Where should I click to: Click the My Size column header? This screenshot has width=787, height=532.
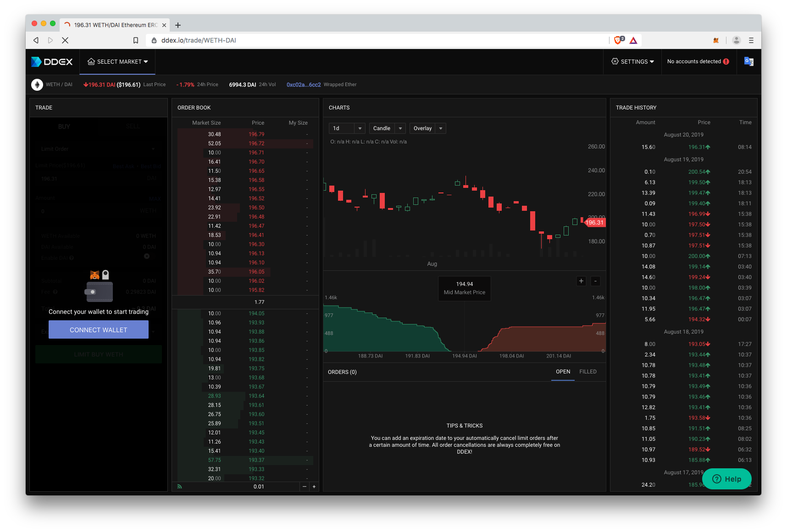click(298, 123)
